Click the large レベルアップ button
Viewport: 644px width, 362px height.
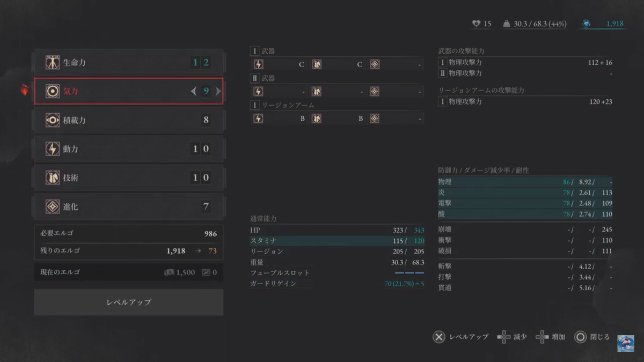coord(129,302)
